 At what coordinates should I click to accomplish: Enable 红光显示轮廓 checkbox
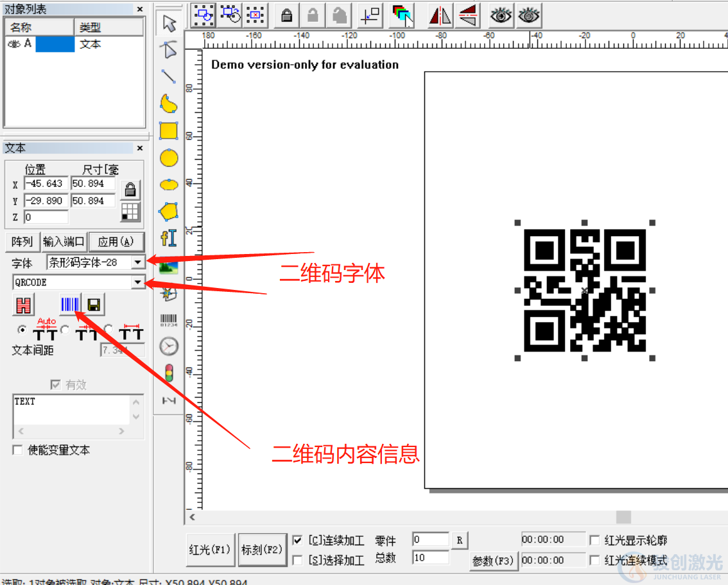594,540
